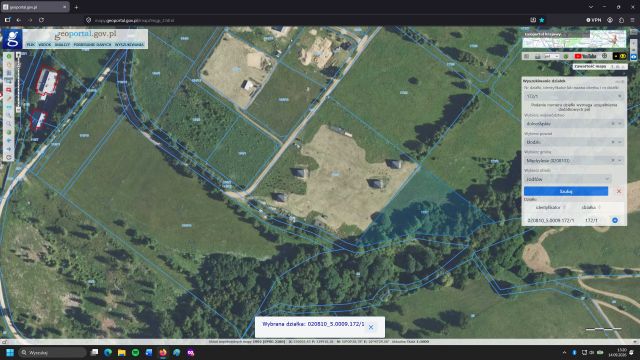640x360 pixels.
Task: Click the refresh map icon ending left toolbar
Action: point(9,157)
